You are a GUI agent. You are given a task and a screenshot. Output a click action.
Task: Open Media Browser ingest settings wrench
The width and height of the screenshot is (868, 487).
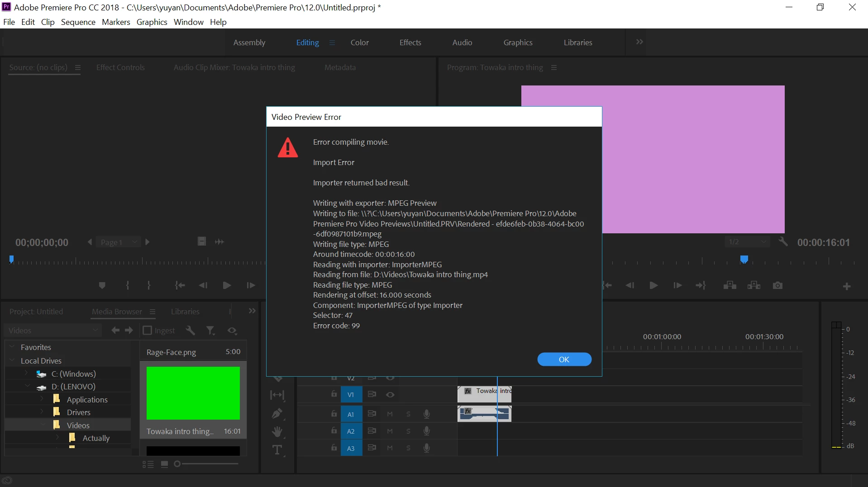[191, 331]
